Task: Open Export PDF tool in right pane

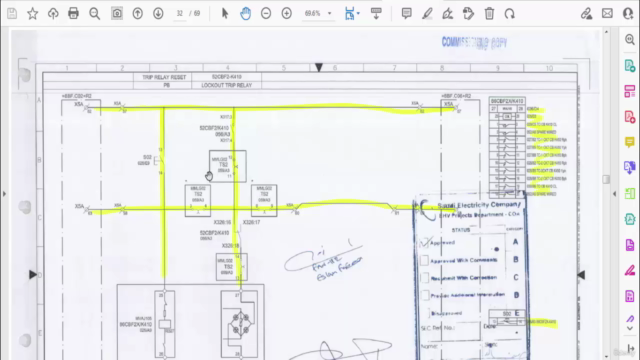Action: (630, 65)
